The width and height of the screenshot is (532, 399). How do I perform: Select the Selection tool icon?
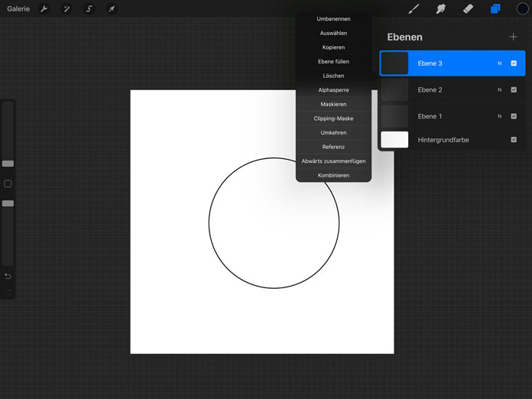(x=89, y=9)
